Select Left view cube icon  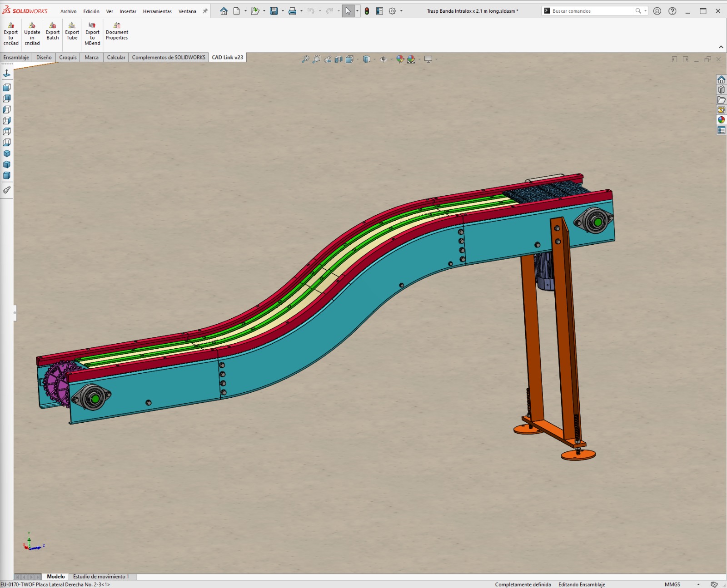(x=7, y=109)
